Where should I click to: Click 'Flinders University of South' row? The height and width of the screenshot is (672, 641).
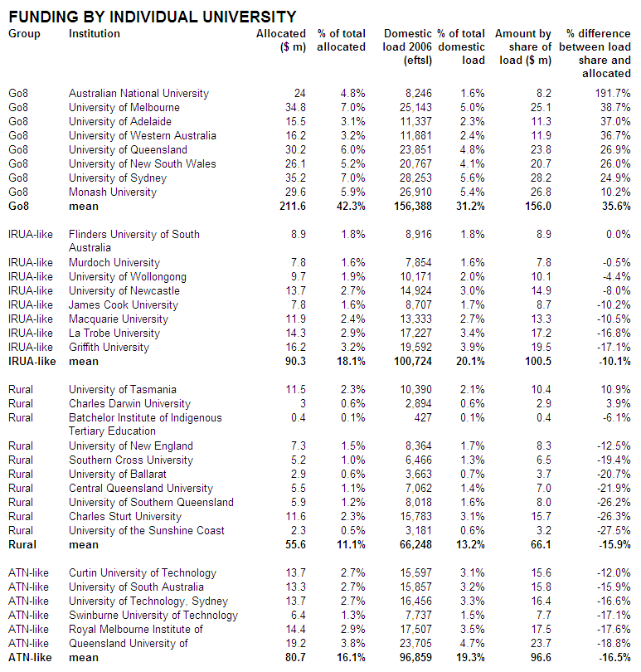(x=134, y=235)
